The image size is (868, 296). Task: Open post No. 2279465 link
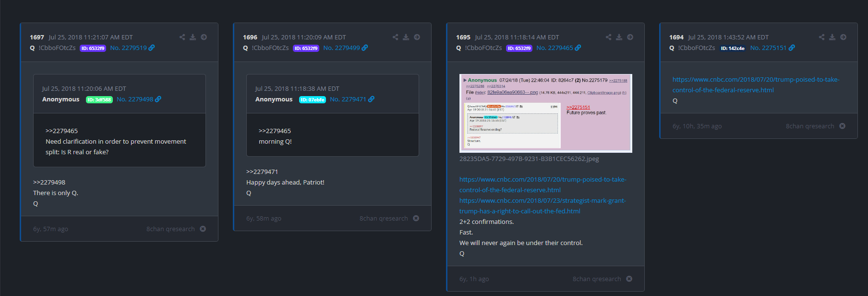[x=555, y=48]
